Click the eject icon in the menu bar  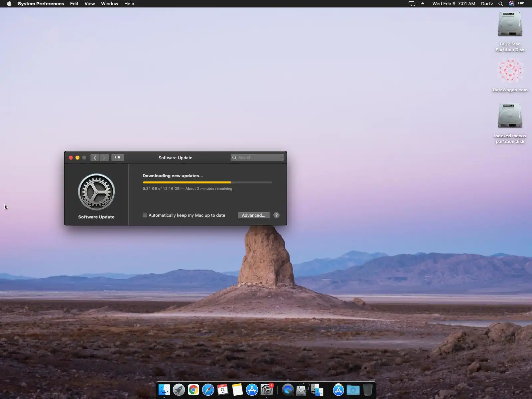(423, 4)
